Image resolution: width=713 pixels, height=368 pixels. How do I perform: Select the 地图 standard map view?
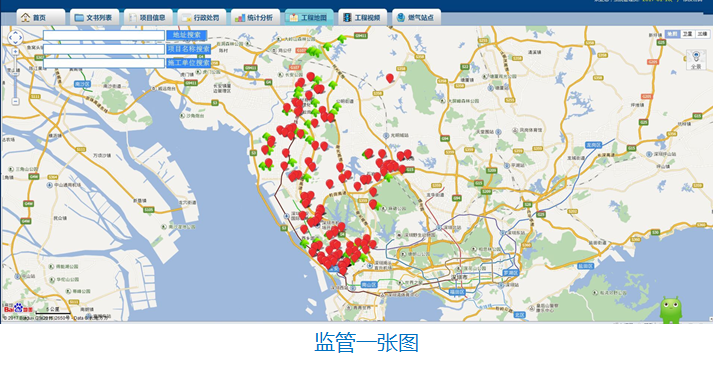coord(673,34)
